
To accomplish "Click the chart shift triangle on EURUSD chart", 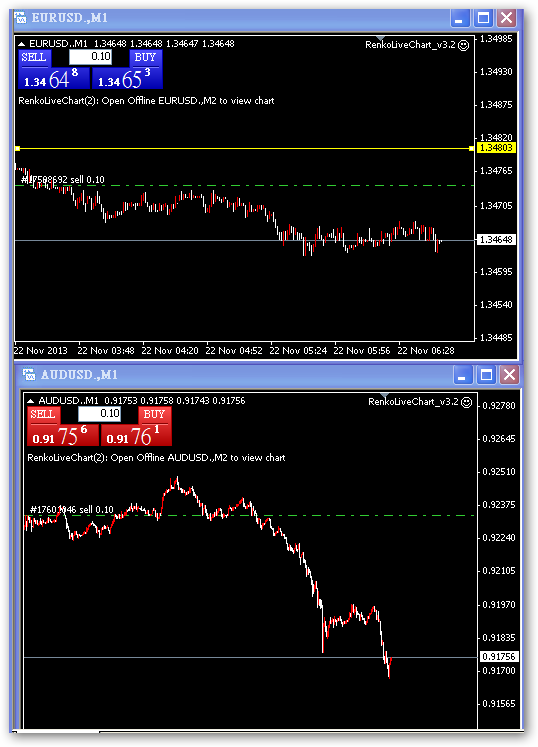I will coord(380,38).
